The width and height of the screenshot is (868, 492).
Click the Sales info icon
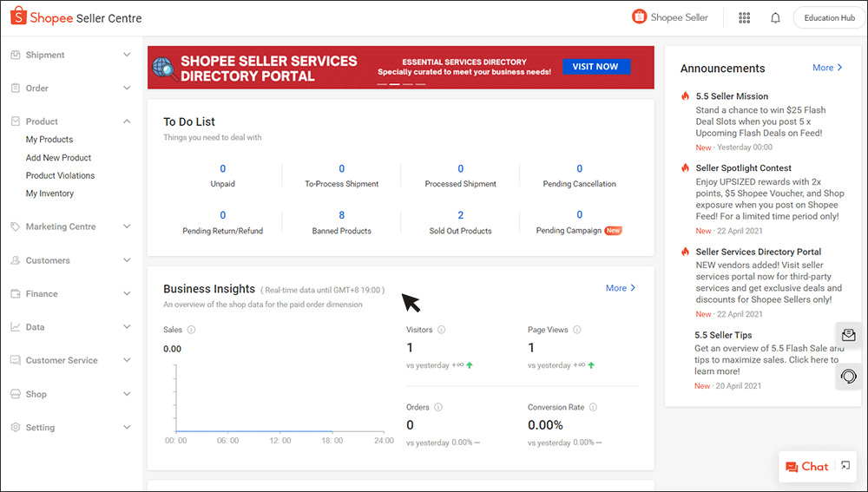191,329
